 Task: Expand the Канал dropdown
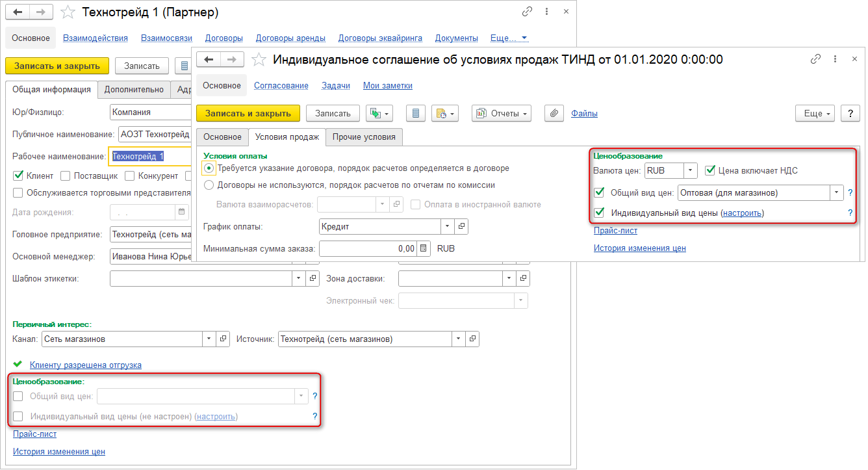pos(209,339)
